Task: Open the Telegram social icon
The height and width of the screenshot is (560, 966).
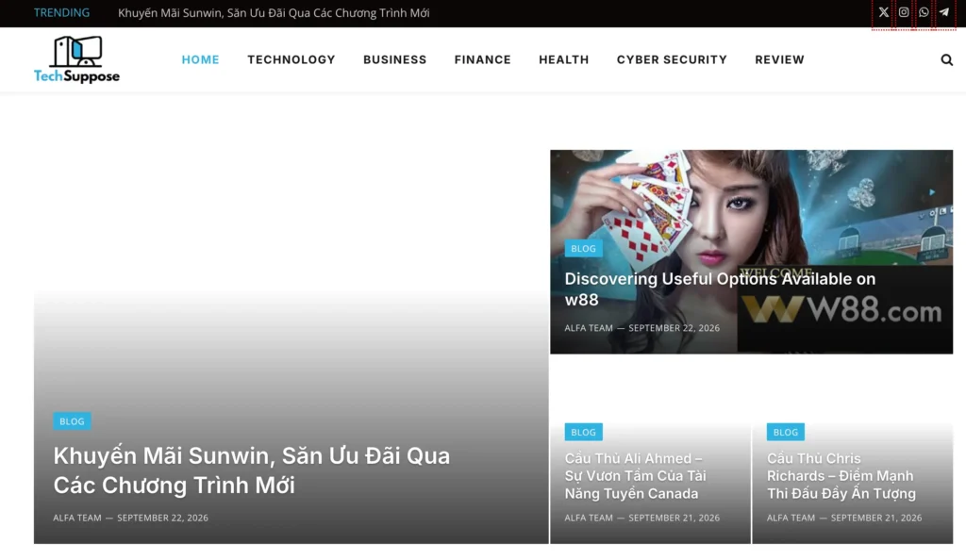Action: (x=943, y=12)
